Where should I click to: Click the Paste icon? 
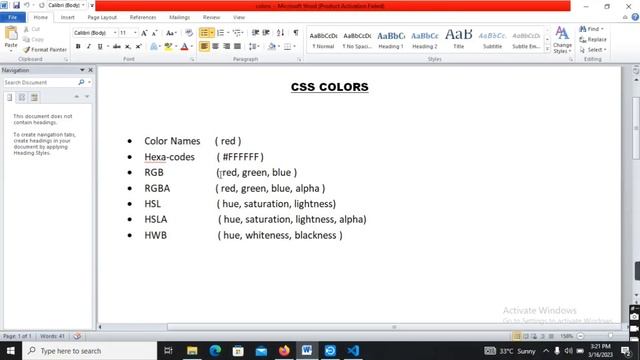[x=11, y=34]
